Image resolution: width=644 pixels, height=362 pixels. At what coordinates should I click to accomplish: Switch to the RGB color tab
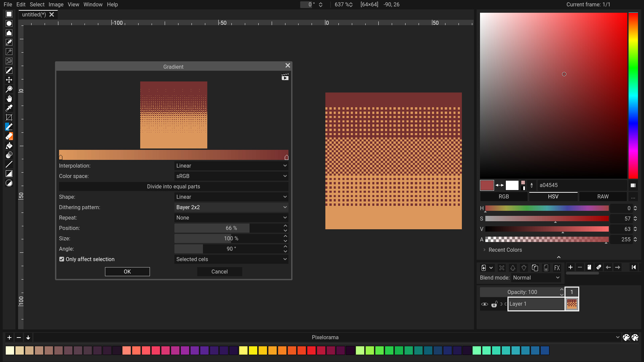click(x=503, y=196)
